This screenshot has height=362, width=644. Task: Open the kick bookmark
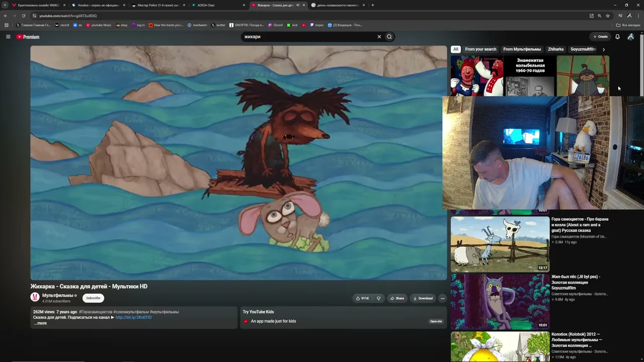tap(292, 25)
